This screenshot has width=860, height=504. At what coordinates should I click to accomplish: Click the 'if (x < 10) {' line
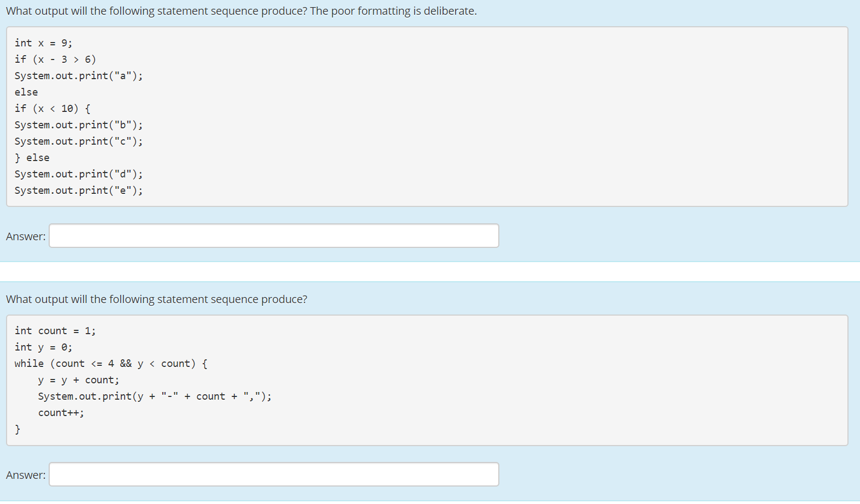pyautogui.click(x=52, y=109)
